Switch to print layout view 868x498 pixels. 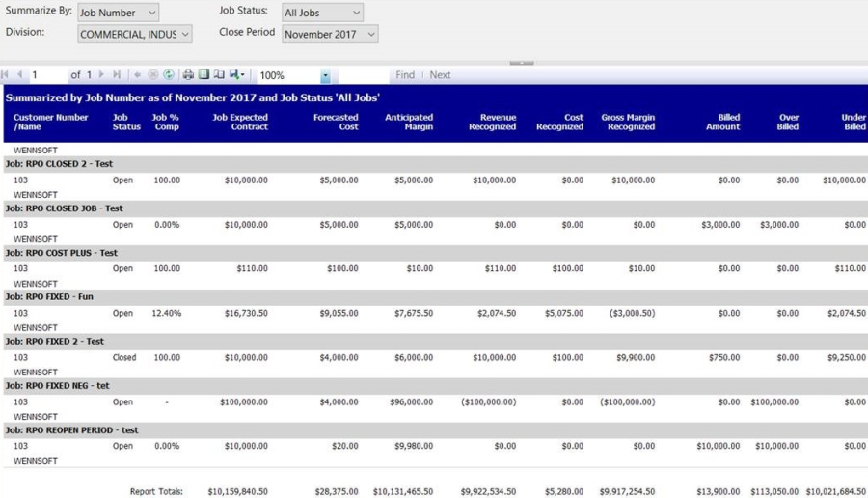tap(203, 75)
